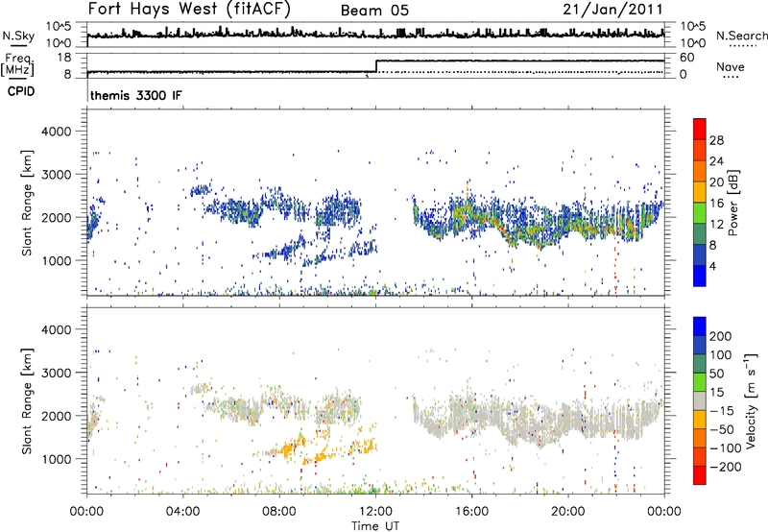Viewport: 768px width, 532px height.
Task: Click the date "21/Jan/2011"
Action: pyautogui.click(x=612, y=10)
